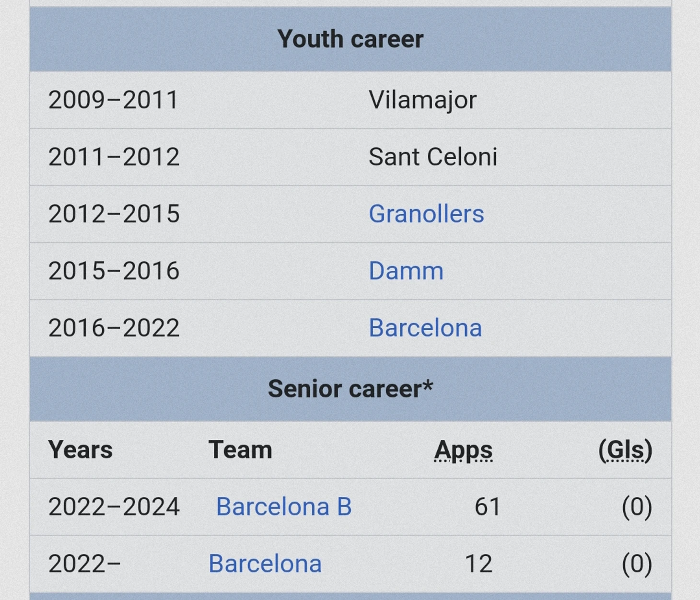The image size is (700, 600).
Task: Click the Barcelona link in senior career
Action: coord(265,564)
